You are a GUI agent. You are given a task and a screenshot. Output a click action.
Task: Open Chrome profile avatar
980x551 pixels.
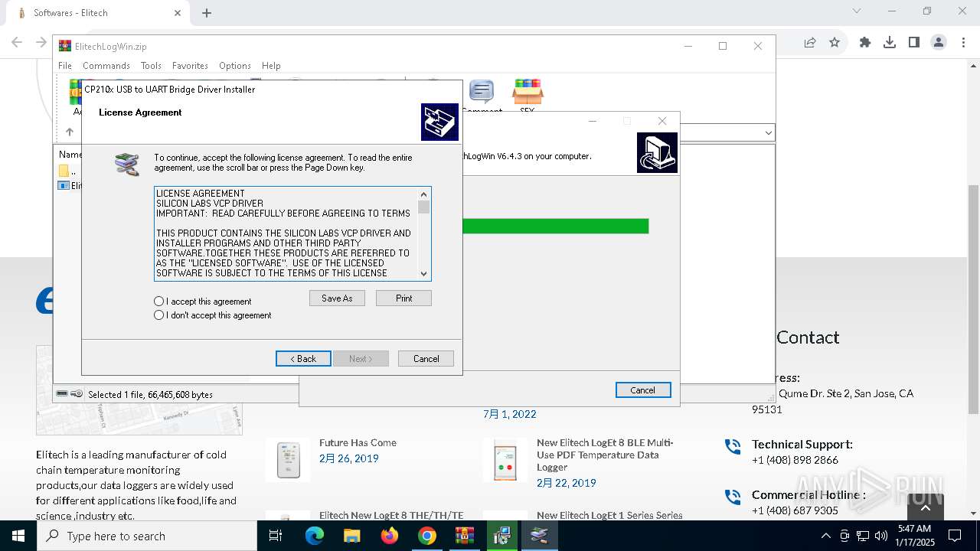(939, 43)
